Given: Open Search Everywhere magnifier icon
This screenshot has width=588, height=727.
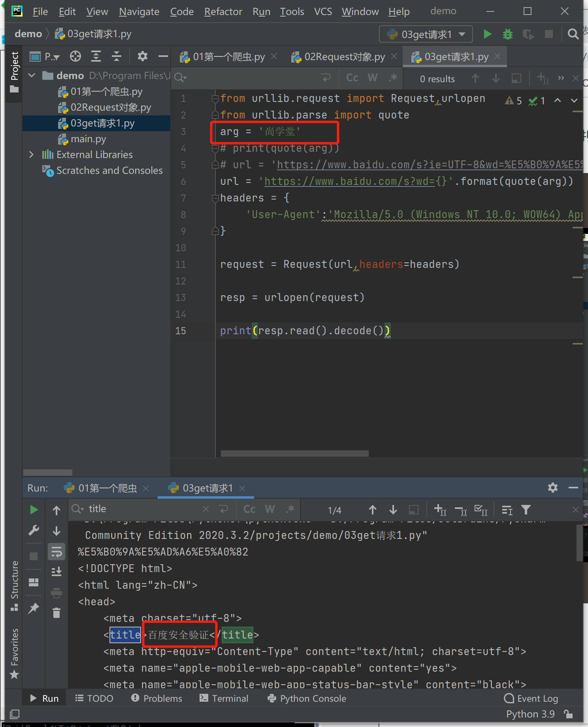Looking at the screenshot, I should click(573, 34).
